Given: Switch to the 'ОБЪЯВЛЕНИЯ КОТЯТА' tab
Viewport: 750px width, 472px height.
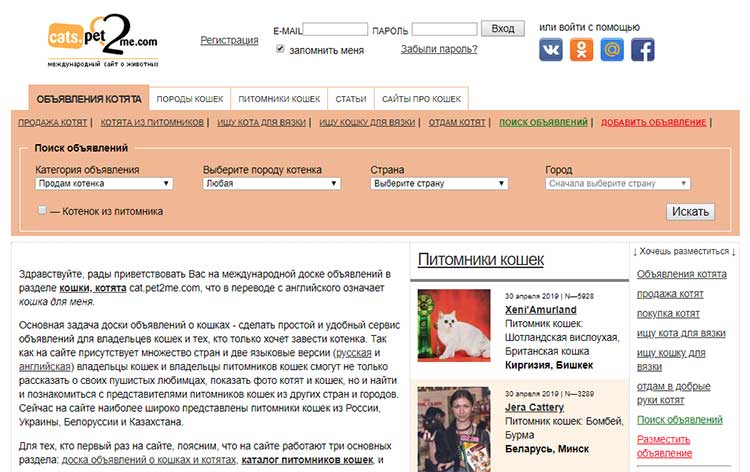Looking at the screenshot, I should coord(89,99).
